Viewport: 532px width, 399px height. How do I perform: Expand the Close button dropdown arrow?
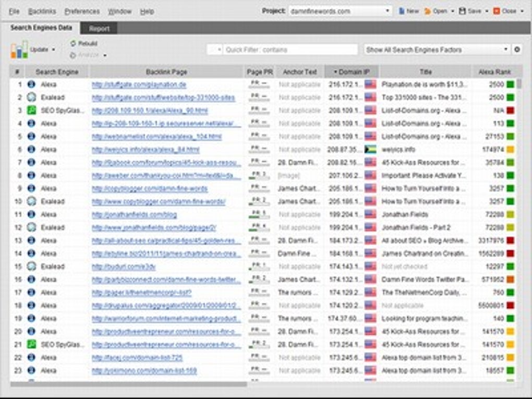coord(522,11)
